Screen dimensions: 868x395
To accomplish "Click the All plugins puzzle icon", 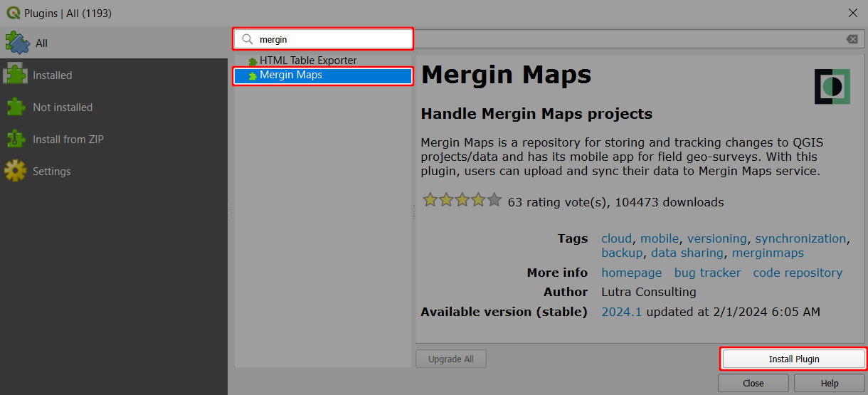I will 17,43.
